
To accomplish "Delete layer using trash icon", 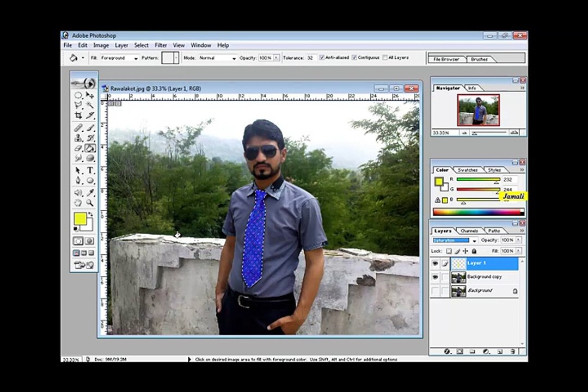I will 513,352.
